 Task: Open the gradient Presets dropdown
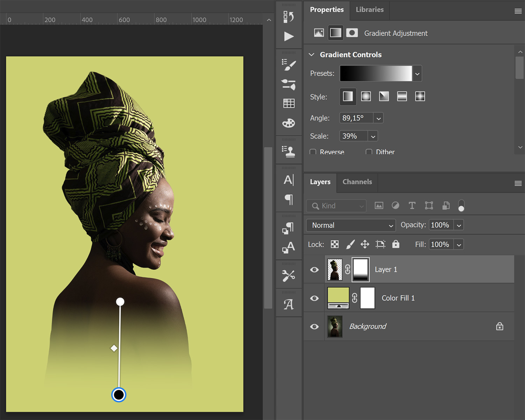pos(417,74)
